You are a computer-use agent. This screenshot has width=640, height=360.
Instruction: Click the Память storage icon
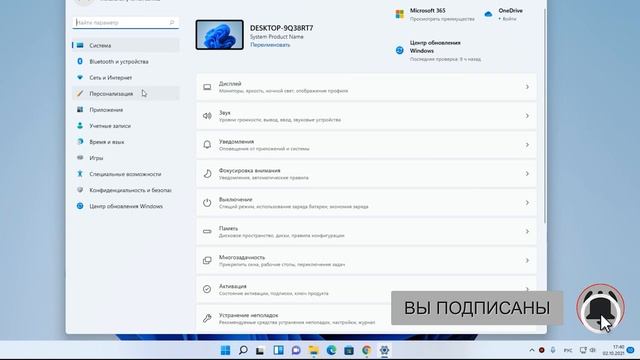pos(207,231)
